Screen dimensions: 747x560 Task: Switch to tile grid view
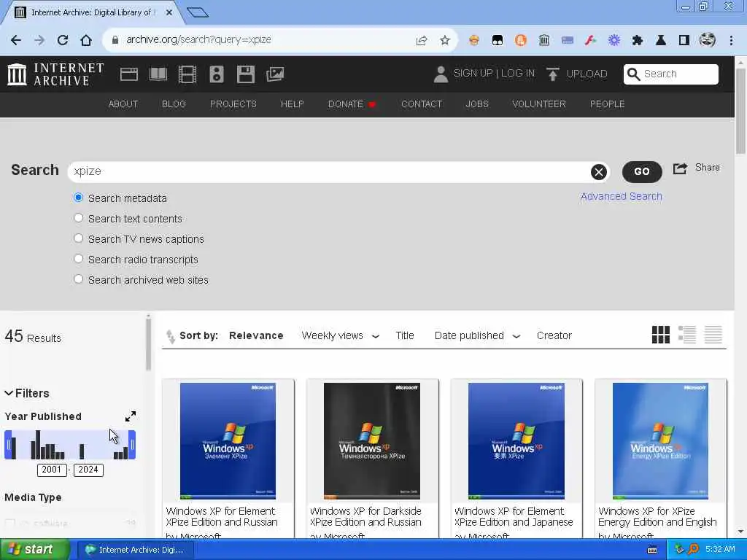click(661, 335)
